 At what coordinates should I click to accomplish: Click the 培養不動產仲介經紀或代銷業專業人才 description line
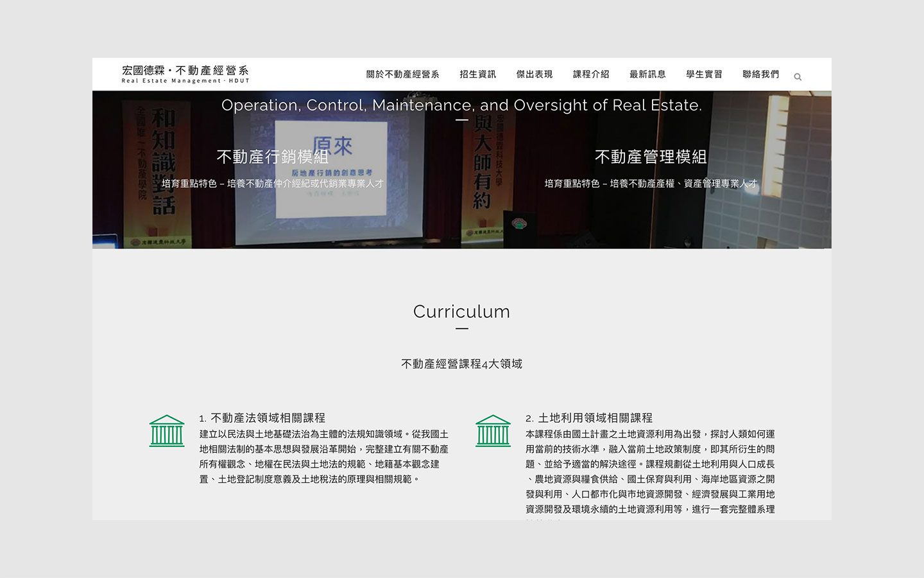tap(273, 184)
